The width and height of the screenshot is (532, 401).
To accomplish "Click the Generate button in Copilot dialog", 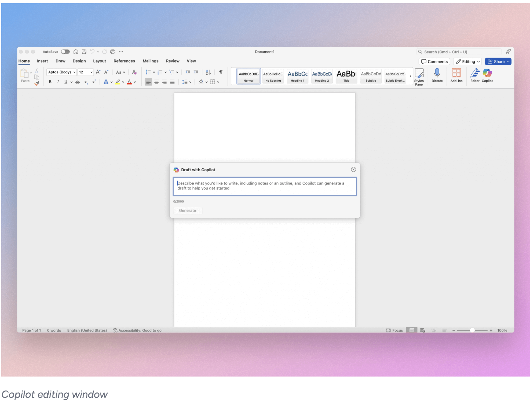I will click(188, 210).
